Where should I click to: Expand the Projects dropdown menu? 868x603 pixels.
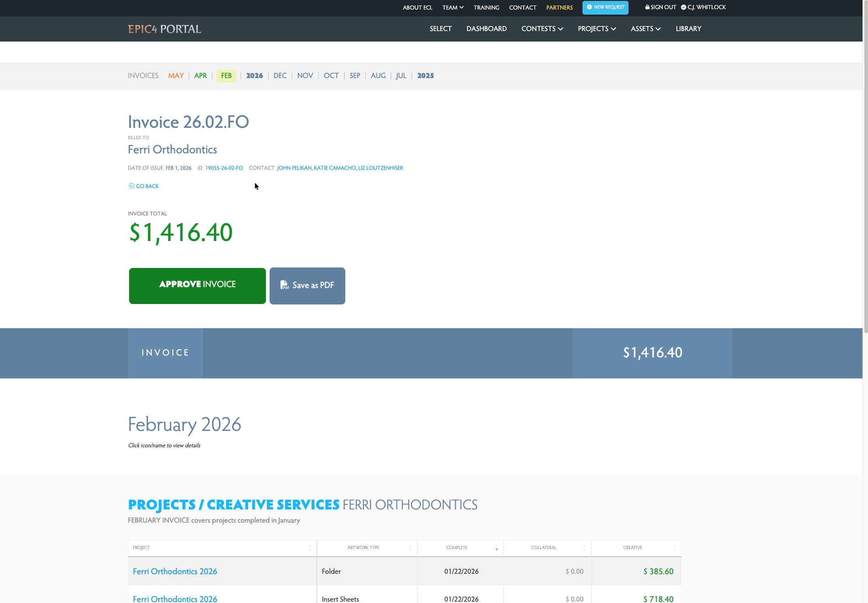pos(597,29)
